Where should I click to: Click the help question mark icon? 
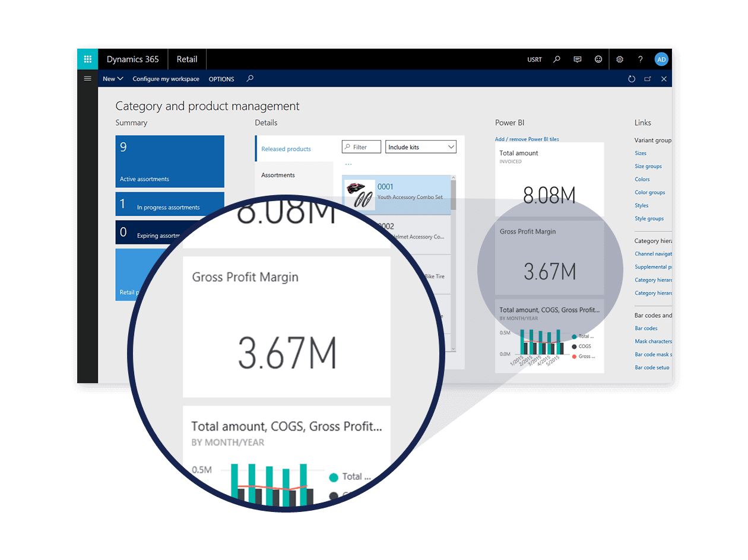[x=641, y=59]
